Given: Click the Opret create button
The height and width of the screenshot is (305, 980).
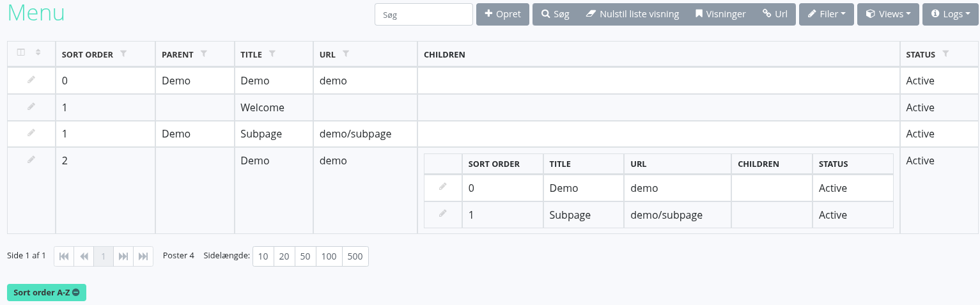Looking at the screenshot, I should pos(502,14).
